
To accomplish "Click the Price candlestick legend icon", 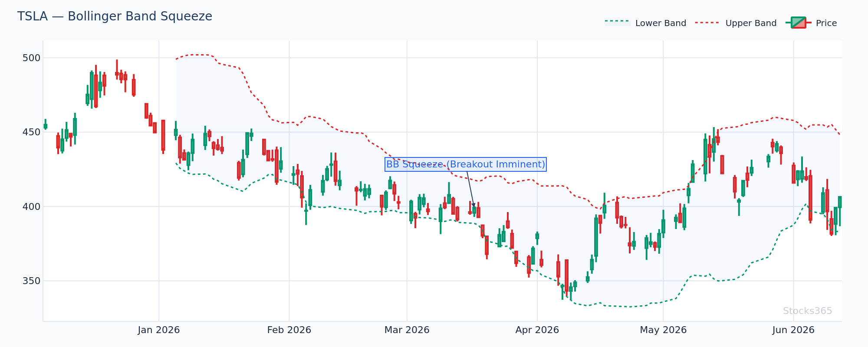I will click(x=798, y=23).
